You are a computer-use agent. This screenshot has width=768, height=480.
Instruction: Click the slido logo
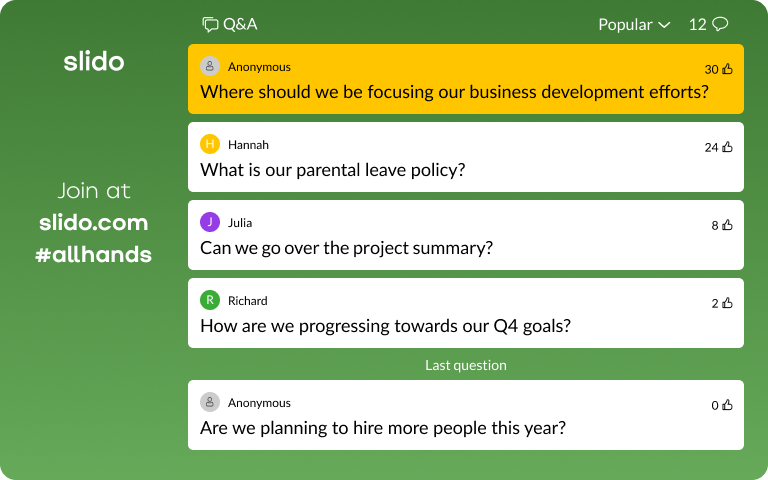point(94,61)
